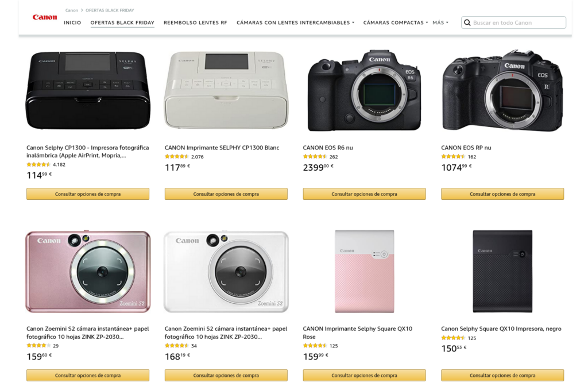
Task: Open the Canon EOS RP nu product link
Action: click(466, 148)
